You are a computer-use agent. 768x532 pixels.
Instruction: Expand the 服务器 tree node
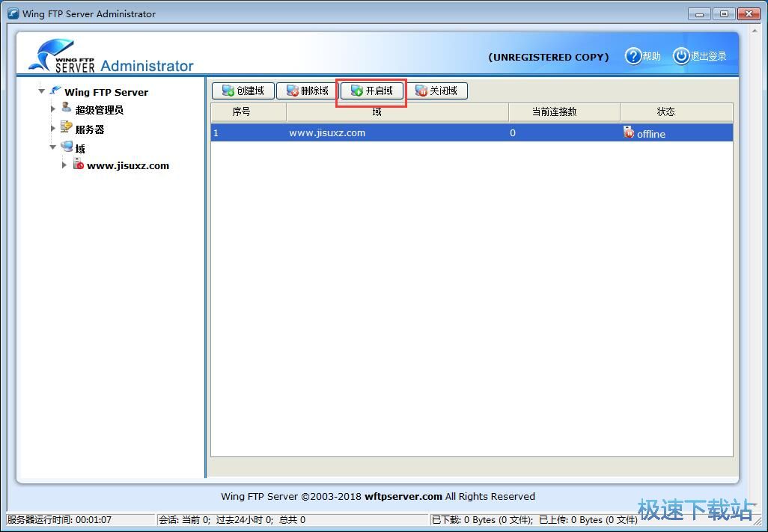(53, 128)
